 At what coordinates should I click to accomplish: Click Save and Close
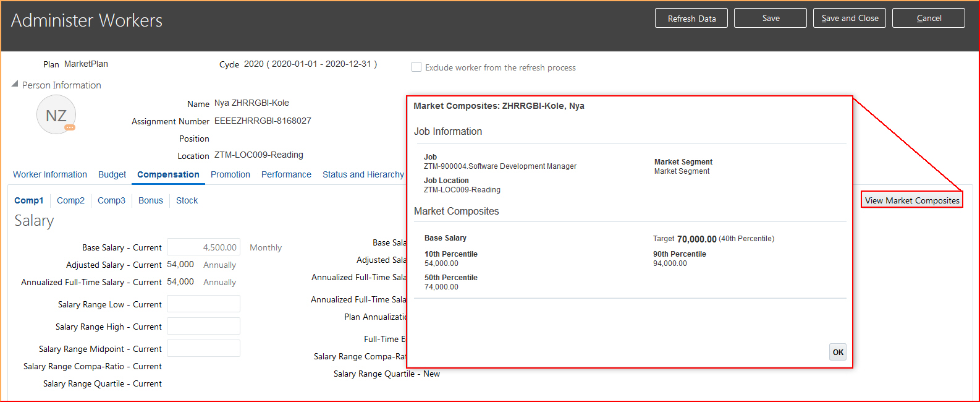(x=849, y=19)
